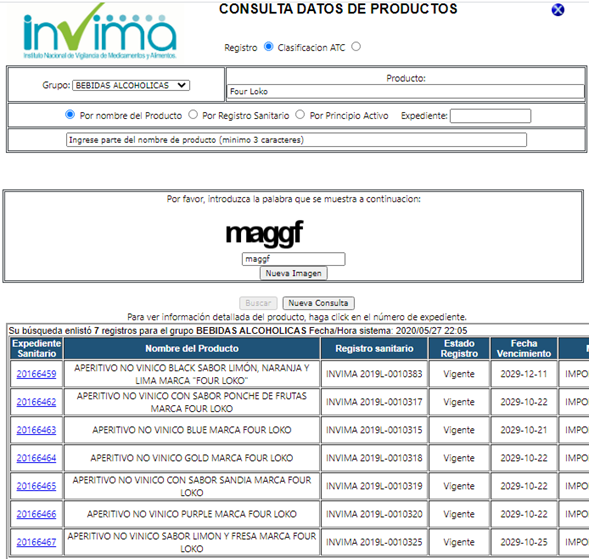Click the captcha image maggf
This screenshot has height=559, width=589.
click(x=264, y=233)
